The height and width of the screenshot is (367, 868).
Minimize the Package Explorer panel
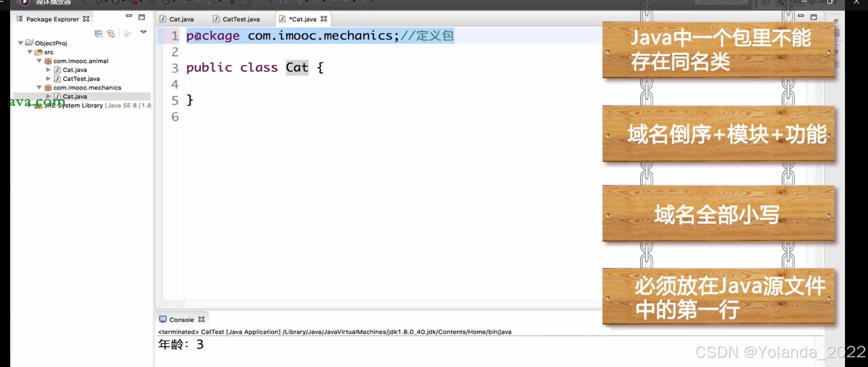pyautogui.click(x=129, y=16)
